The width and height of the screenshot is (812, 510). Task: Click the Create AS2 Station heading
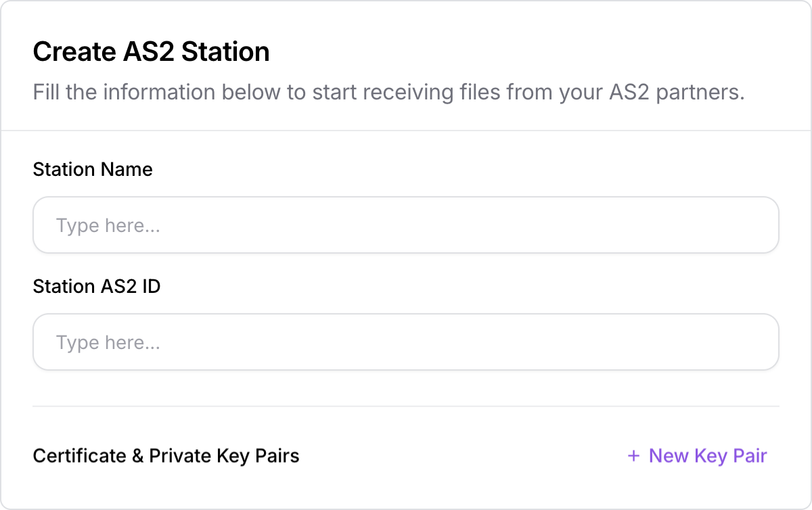point(151,51)
